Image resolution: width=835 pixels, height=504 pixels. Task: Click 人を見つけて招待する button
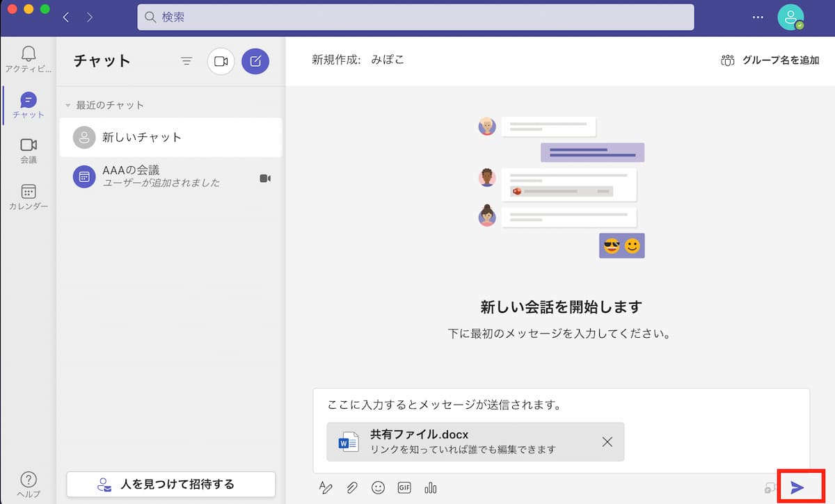[x=170, y=484]
